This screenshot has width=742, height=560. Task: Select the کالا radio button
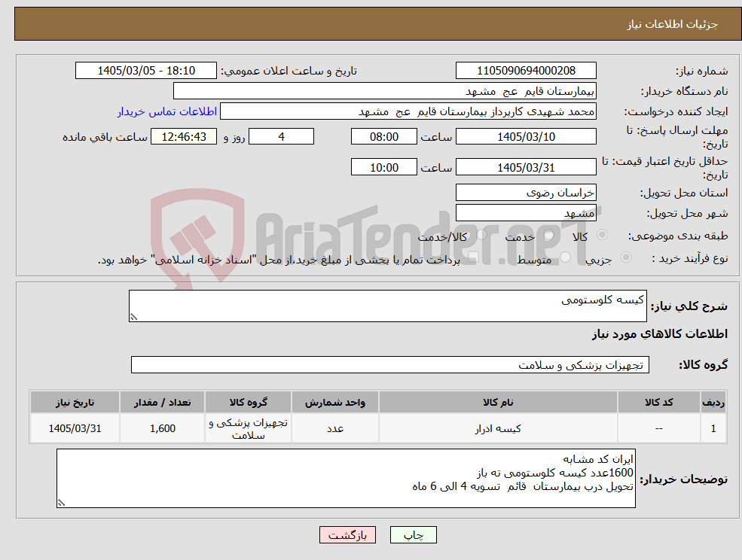pyautogui.click(x=603, y=235)
